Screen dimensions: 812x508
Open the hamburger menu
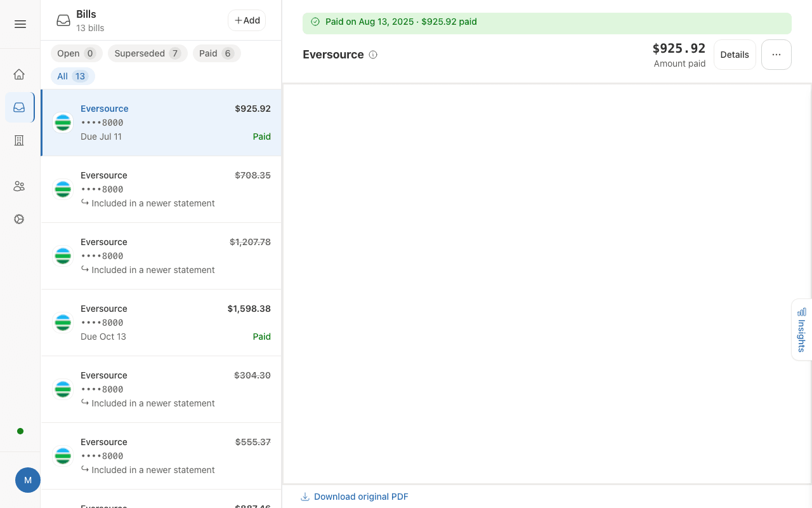pyautogui.click(x=20, y=24)
